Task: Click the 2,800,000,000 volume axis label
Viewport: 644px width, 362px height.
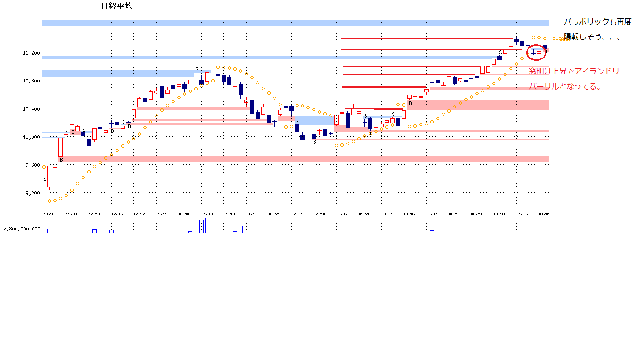Action: [x=22, y=229]
